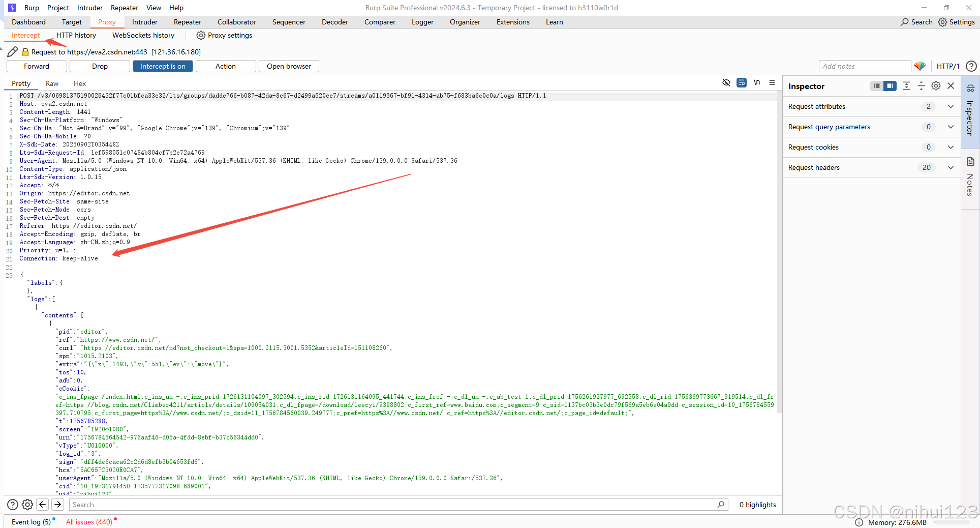
Task: Click the Action button
Action: click(226, 66)
